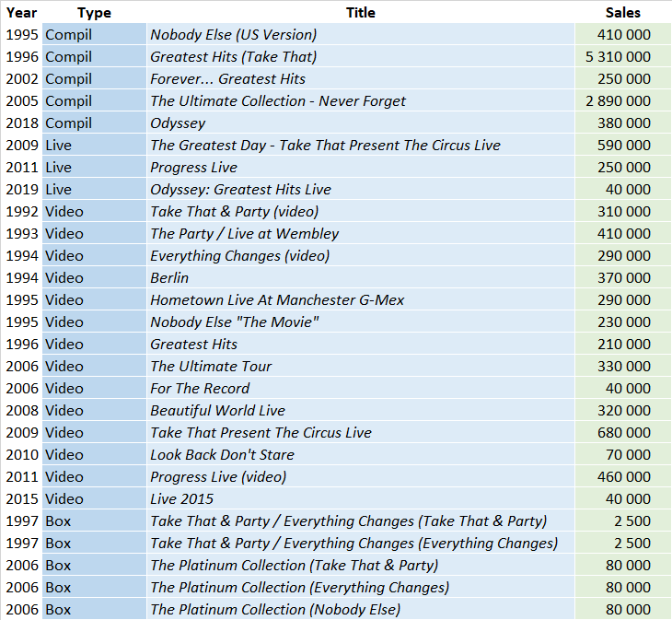Click the sales value '70 000'
This screenshot has width=672, height=620.
[x=629, y=455]
